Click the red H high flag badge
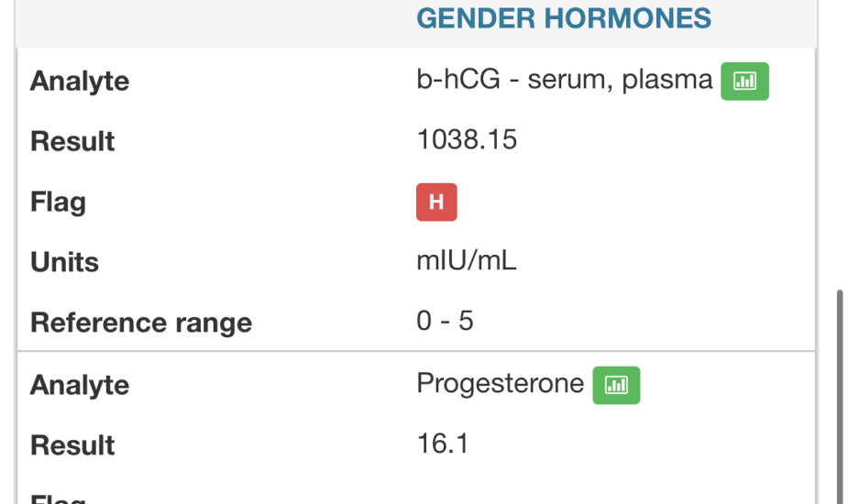Viewport: 849px width, 504px height. [x=436, y=203]
